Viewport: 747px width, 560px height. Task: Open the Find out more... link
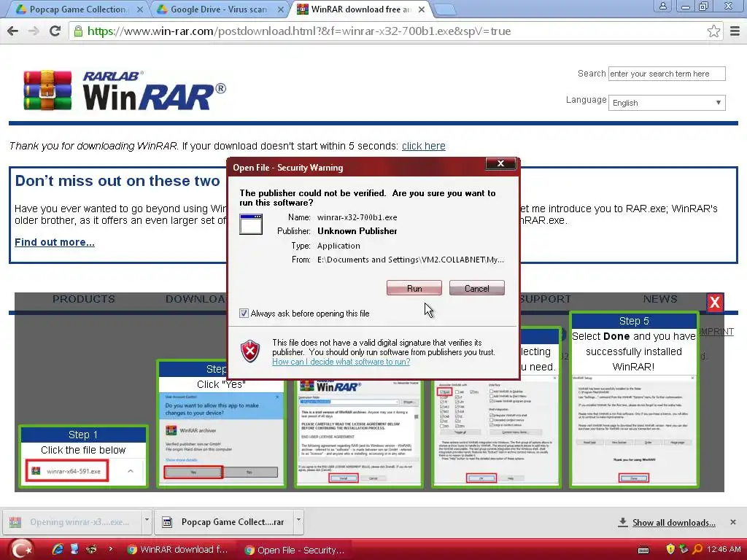click(x=54, y=242)
